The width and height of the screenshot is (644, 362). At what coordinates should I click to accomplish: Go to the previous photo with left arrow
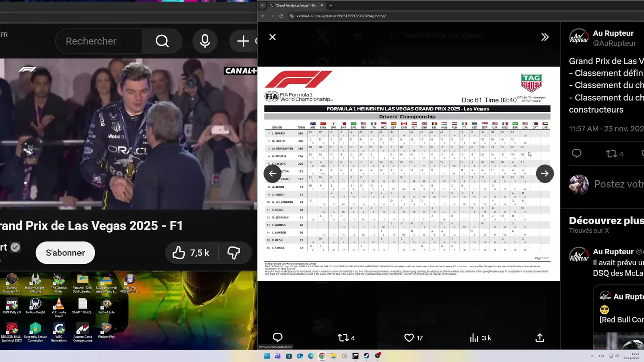point(272,173)
